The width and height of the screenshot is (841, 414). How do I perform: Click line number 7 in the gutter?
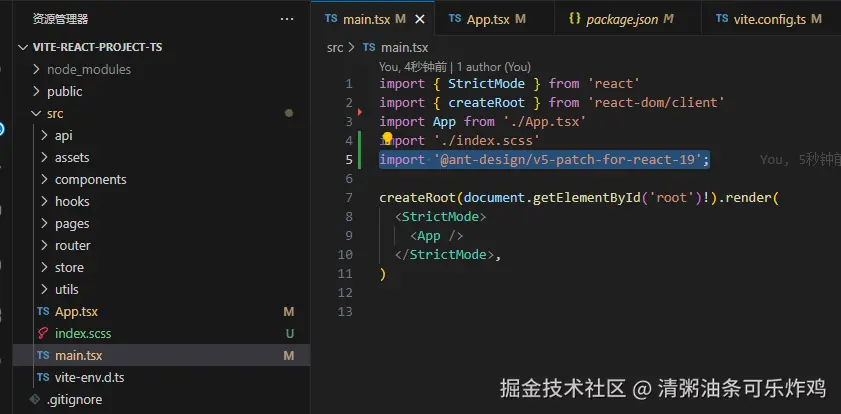[348, 179]
